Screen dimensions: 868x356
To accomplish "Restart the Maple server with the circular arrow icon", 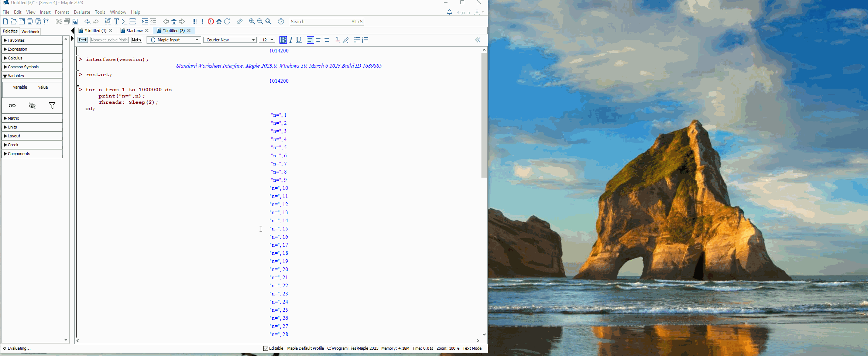I will pos(227,21).
